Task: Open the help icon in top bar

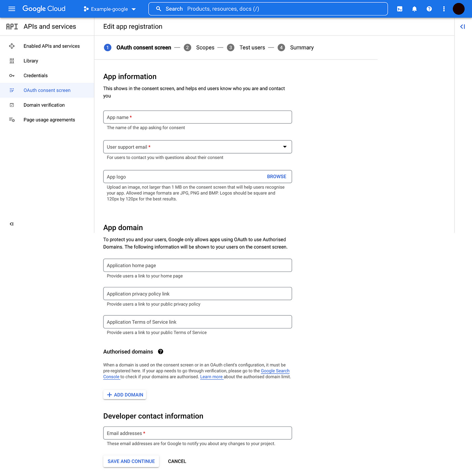Action: [x=429, y=9]
